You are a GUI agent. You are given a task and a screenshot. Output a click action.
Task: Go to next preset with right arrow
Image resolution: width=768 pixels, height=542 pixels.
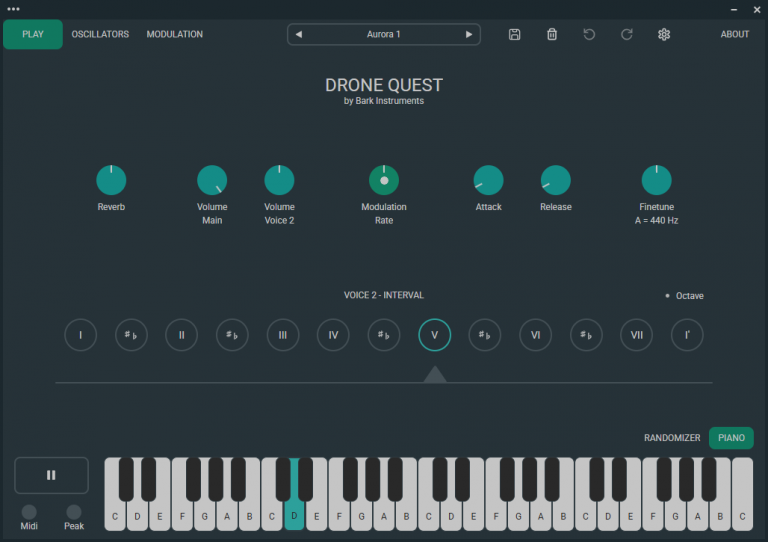469,34
